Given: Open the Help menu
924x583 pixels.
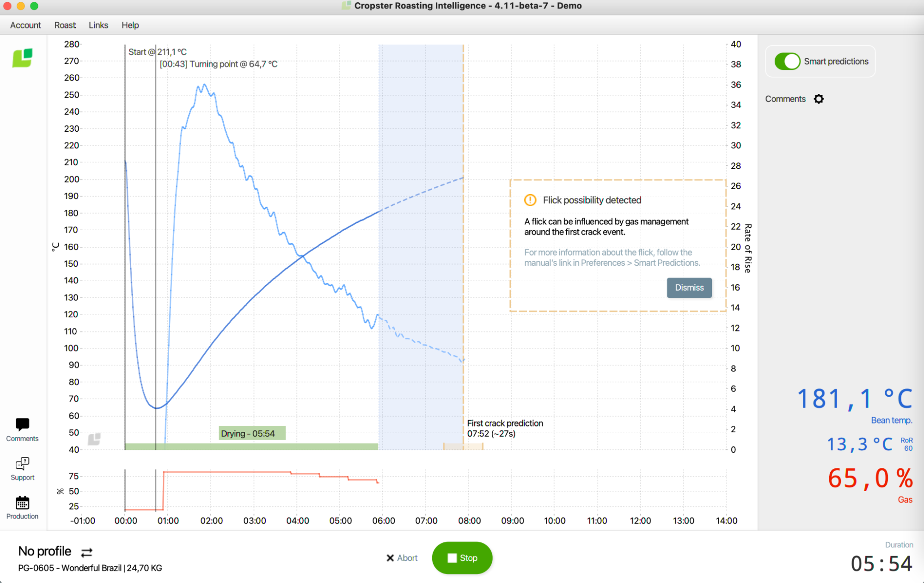Looking at the screenshot, I should 130,25.
